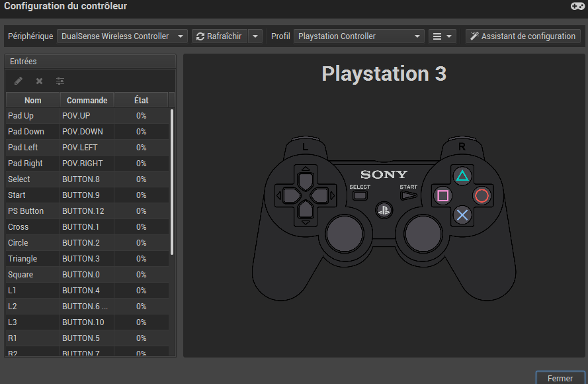Select the Pad Left input row
This screenshot has width=588, height=384.
tap(87, 148)
